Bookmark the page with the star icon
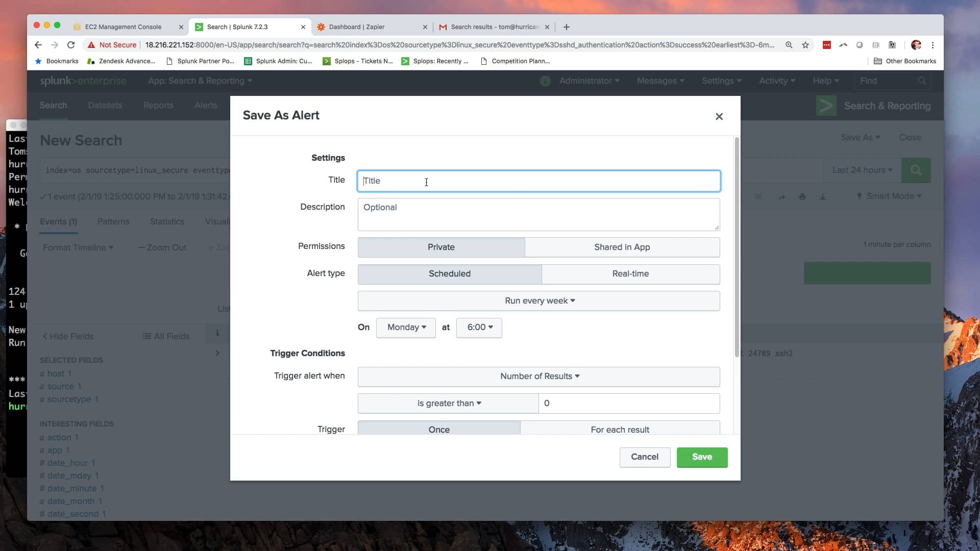 (805, 45)
